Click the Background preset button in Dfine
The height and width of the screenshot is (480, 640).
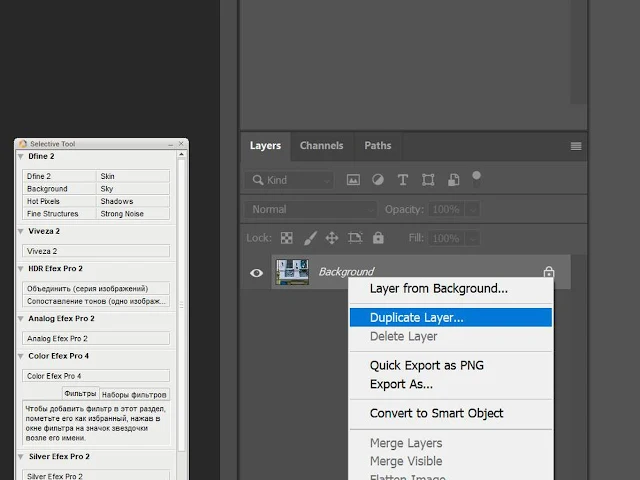pos(59,189)
